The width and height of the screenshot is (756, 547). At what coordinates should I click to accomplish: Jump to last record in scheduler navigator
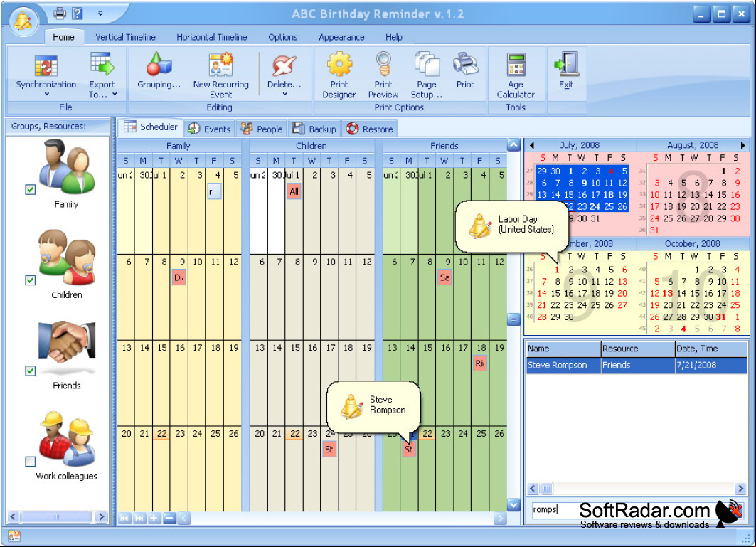tap(139, 518)
